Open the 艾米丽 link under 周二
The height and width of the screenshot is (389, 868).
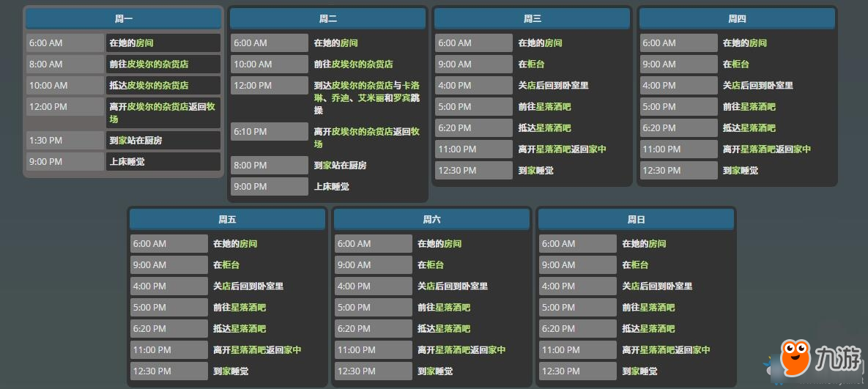point(371,97)
